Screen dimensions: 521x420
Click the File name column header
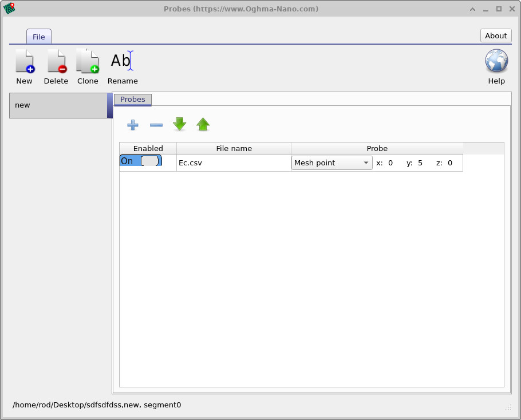[x=234, y=148]
